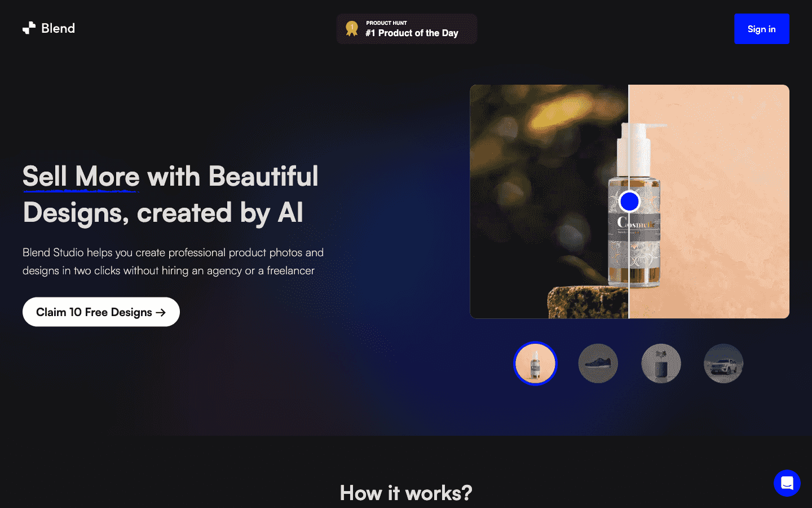Screen dimensions: 812x508
Task: Click the arrow icon in the Claim button
Action: point(161,313)
